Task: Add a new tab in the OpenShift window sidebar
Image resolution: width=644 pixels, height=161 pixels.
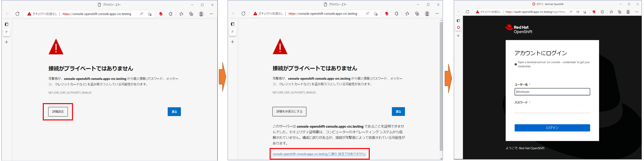Action: pyautogui.click(x=458, y=36)
